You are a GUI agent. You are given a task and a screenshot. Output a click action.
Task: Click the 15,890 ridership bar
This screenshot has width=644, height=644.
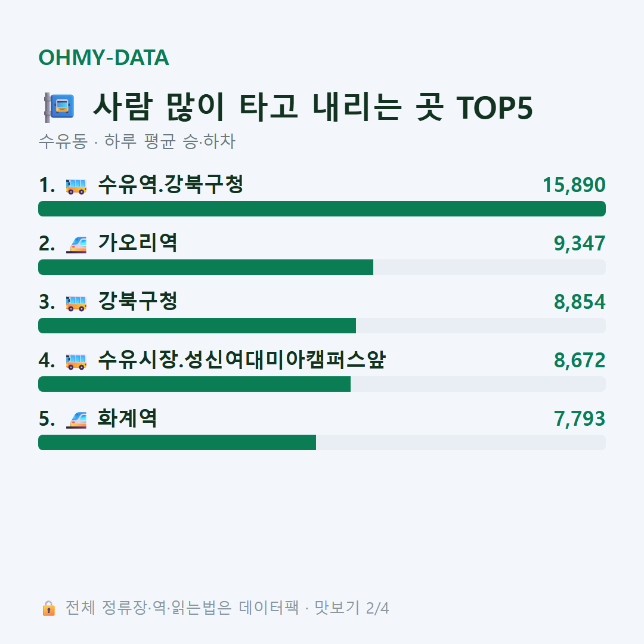click(322, 209)
